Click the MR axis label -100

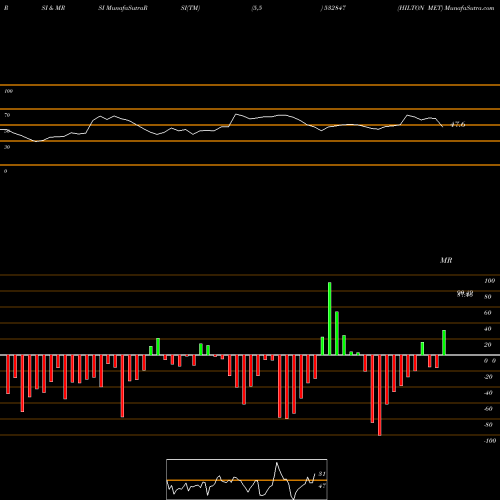tap(490, 441)
